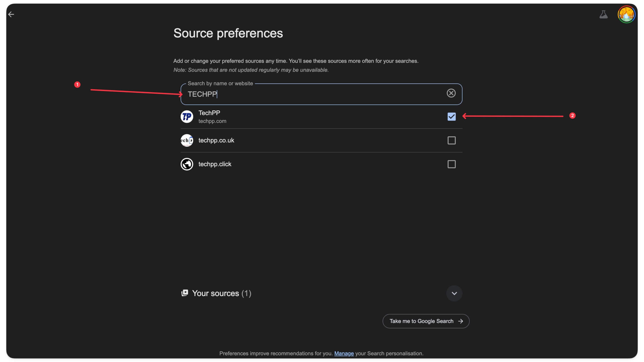
Task: Uncheck the TechPP techpp.com checkbox
Action: (451, 117)
